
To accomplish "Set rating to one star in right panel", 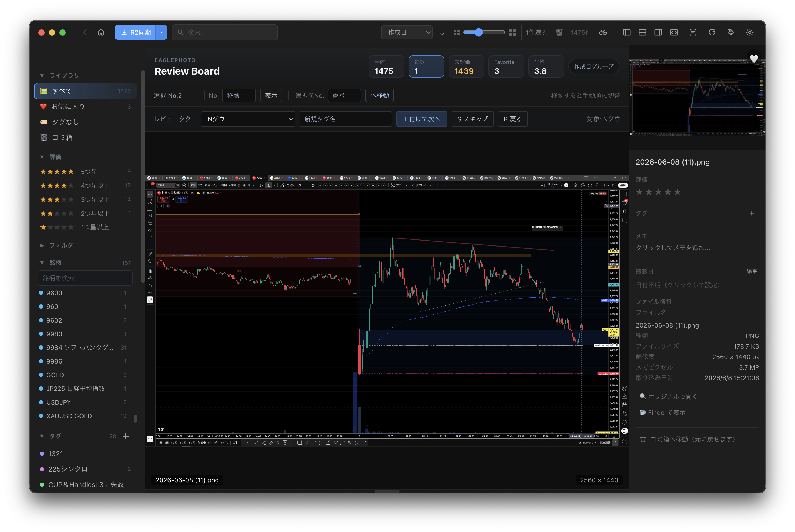I will (639, 192).
